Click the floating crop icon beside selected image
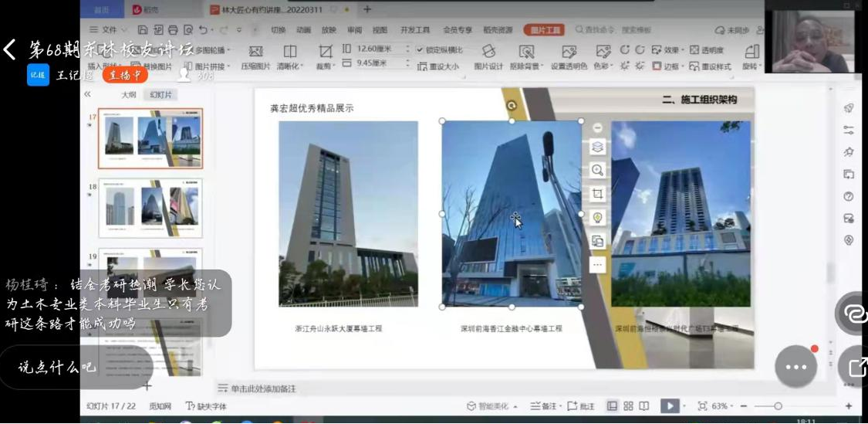868x424 pixels. [597, 193]
